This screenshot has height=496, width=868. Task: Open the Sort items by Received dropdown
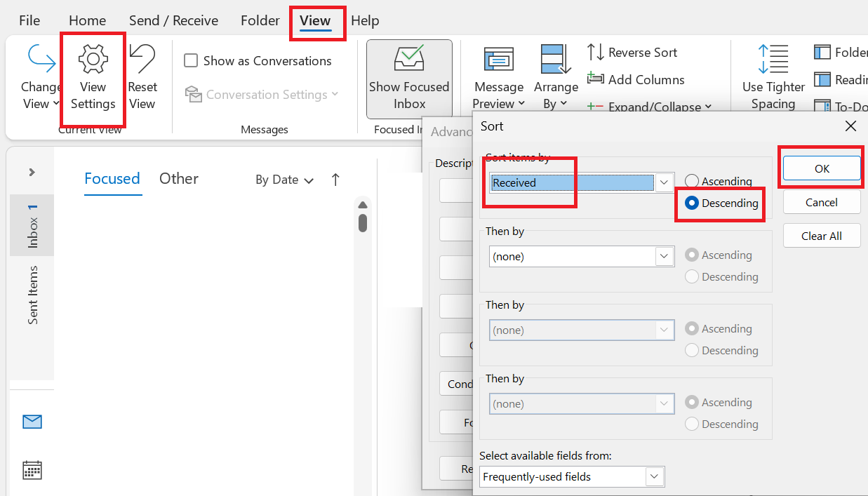[665, 182]
